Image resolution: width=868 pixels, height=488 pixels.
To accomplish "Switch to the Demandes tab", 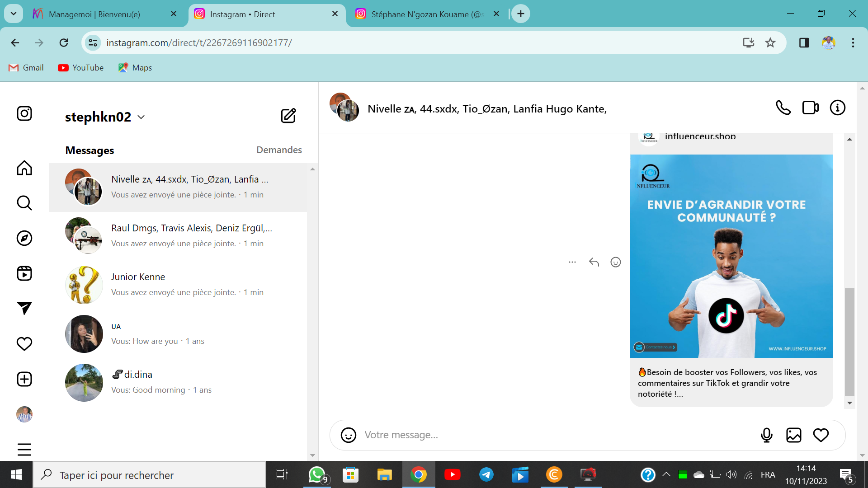I will pos(279,150).
